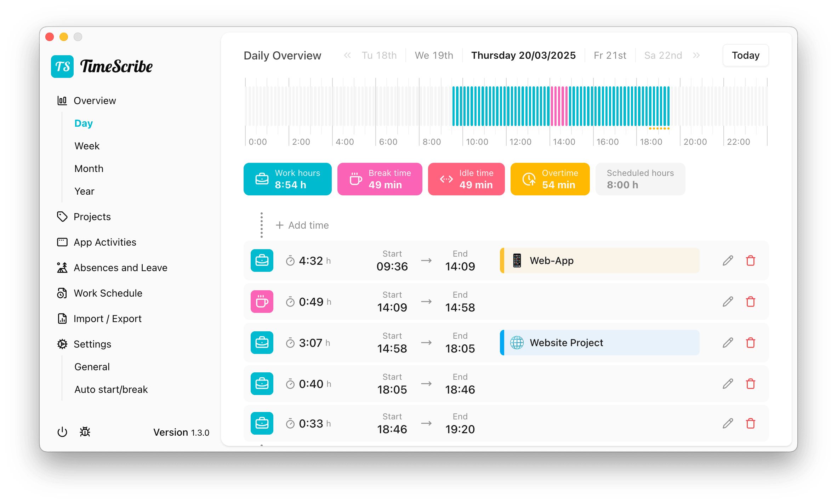Viewport: 837px width, 504px height.
Task: Select the Work Schedule clock icon
Action: point(63,293)
